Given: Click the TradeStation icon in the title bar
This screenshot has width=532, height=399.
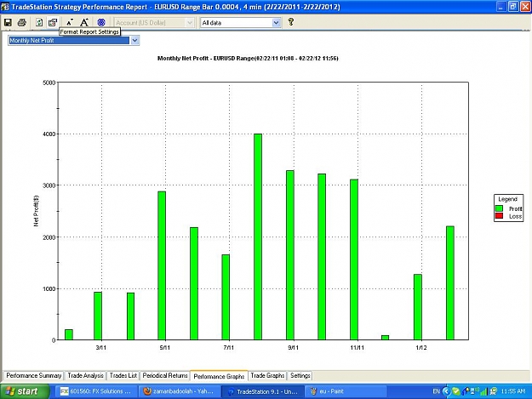Looking at the screenshot, I should [x=5, y=7].
